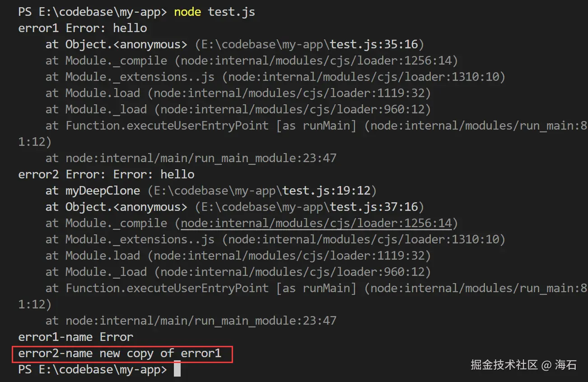
Task: Open test.js:37:16 link in error2 stack
Action: pos(376,207)
